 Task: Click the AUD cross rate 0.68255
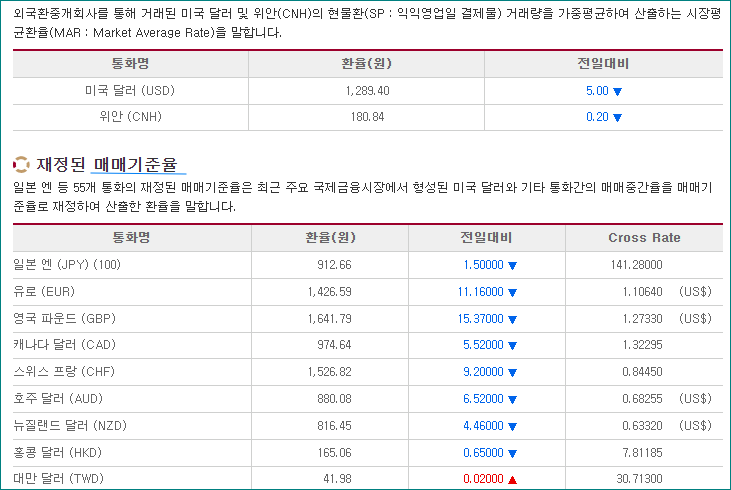[642, 400]
